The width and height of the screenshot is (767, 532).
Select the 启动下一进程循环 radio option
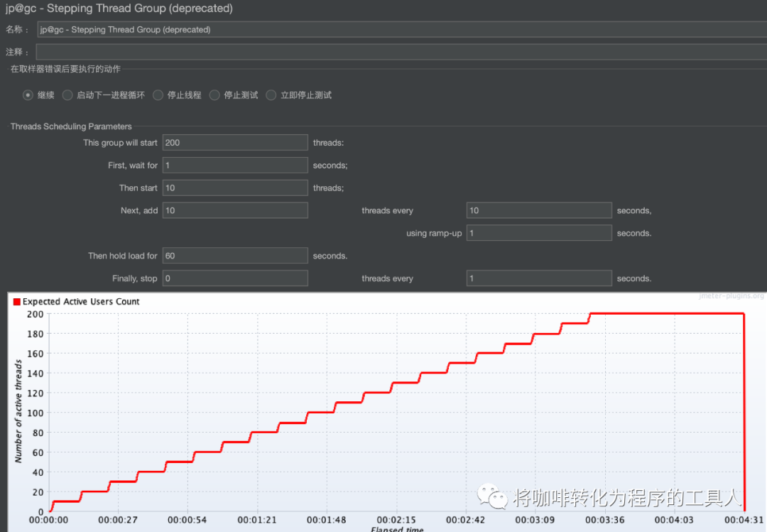point(67,95)
